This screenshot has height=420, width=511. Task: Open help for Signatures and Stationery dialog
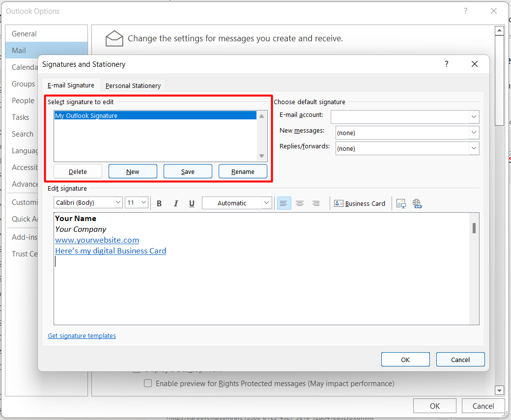coord(447,64)
